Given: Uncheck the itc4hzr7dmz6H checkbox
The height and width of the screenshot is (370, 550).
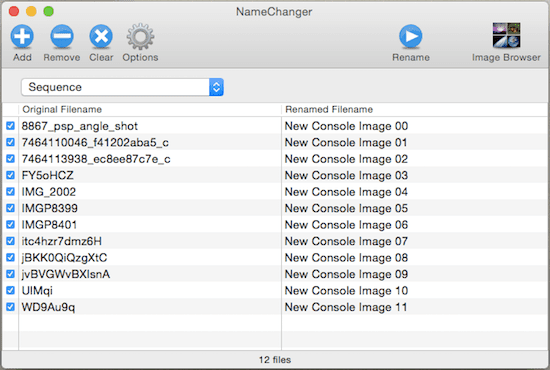Looking at the screenshot, I should [x=11, y=241].
